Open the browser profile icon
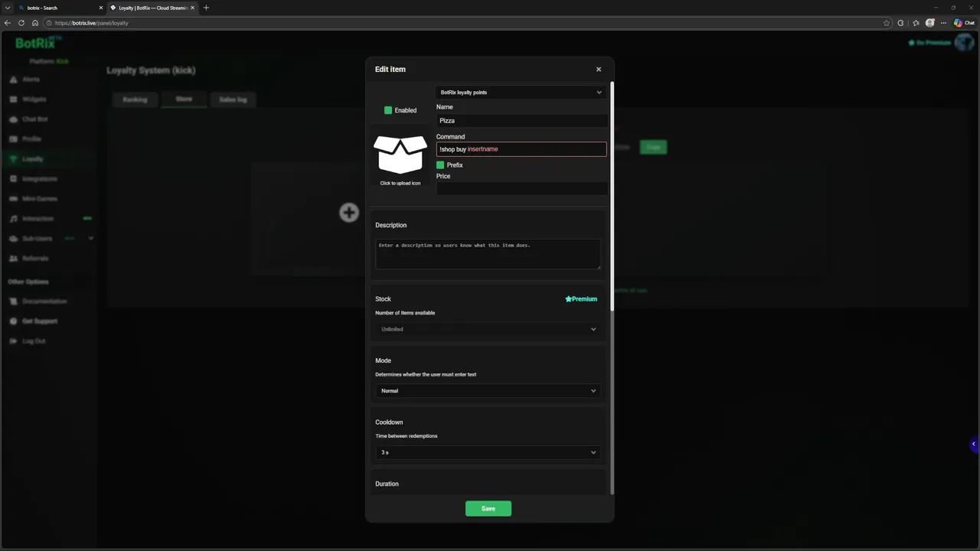Image resolution: width=980 pixels, height=551 pixels. point(930,23)
